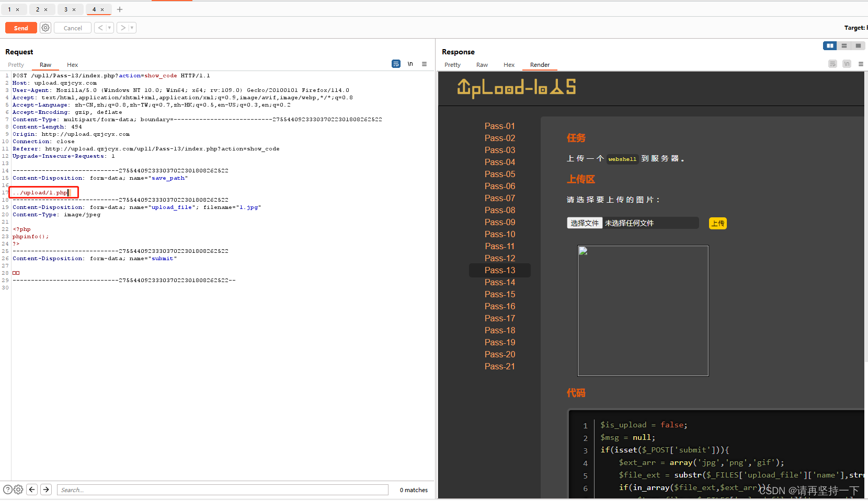Open request settings gear icon next to Send
This screenshot has width=868, height=501.
[45, 28]
